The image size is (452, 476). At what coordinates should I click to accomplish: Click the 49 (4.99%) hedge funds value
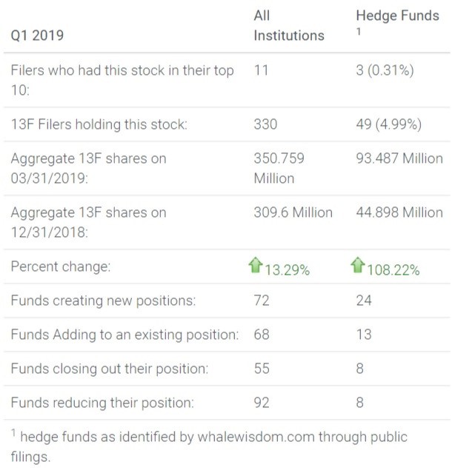pos(388,124)
